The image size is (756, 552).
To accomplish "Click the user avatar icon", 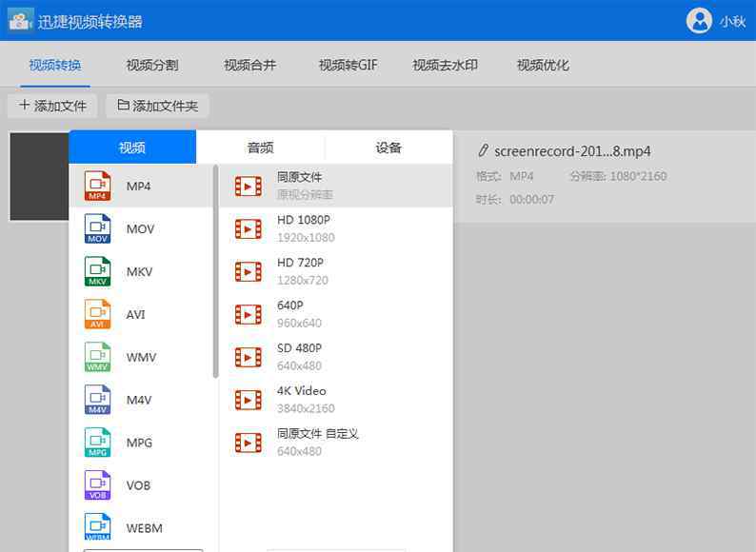I will 699,21.
